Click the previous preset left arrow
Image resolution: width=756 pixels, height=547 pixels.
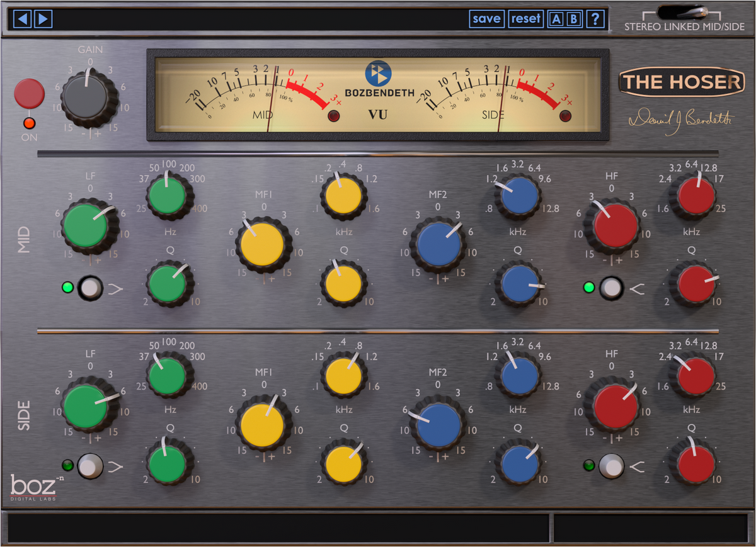[x=23, y=19]
